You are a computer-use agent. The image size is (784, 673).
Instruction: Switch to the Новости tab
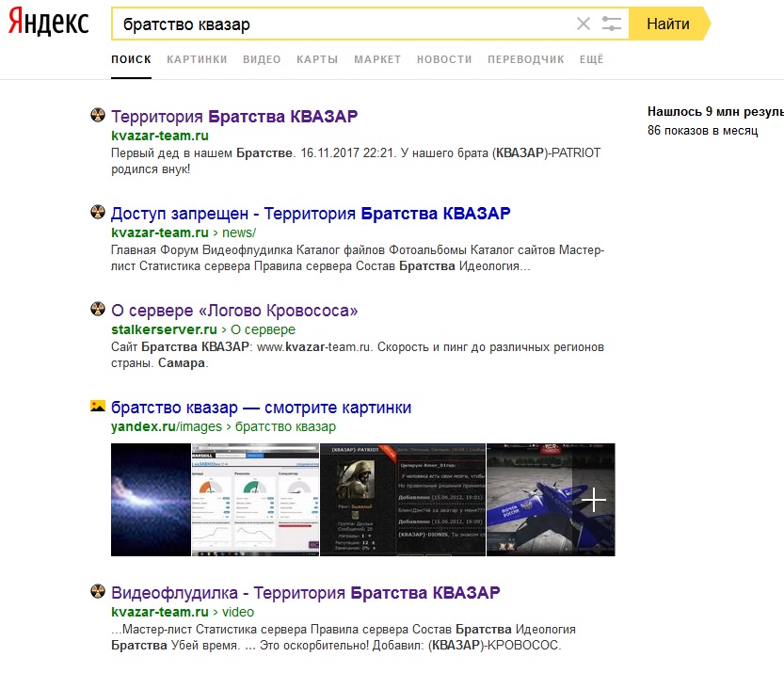tap(444, 59)
